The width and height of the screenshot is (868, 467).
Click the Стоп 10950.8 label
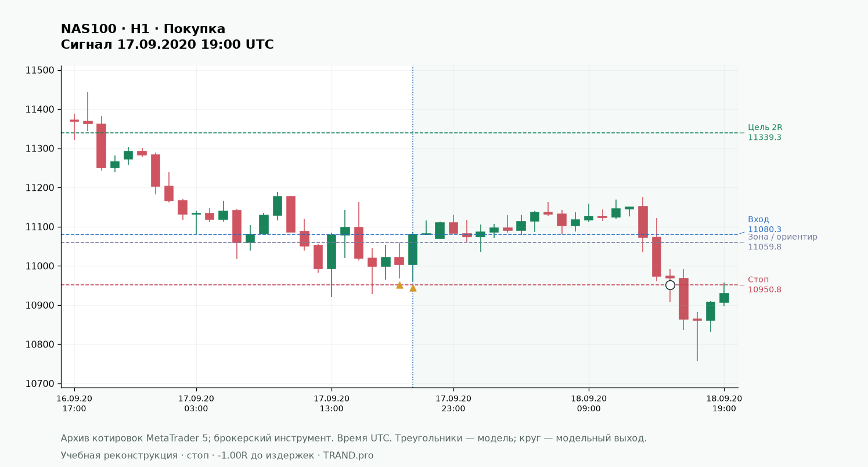(764, 284)
